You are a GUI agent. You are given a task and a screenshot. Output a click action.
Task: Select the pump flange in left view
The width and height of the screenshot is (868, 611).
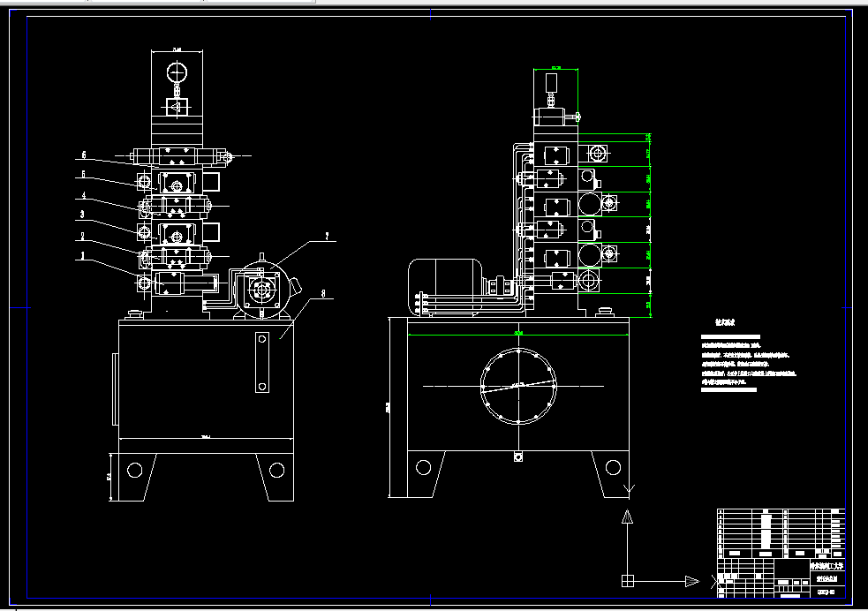pos(262,290)
